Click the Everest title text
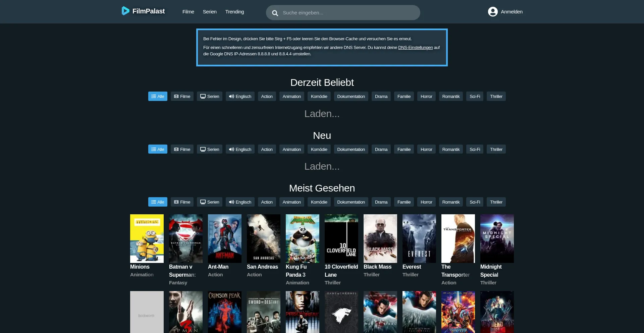Image resolution: width=644 pixels, height=333 pixels. 412,267
